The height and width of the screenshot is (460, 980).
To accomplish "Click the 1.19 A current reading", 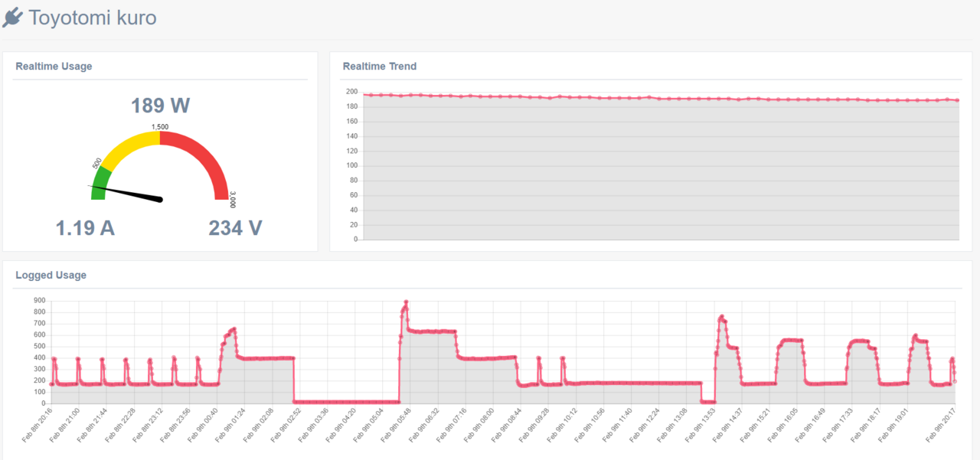I will [x=85, y=228].
